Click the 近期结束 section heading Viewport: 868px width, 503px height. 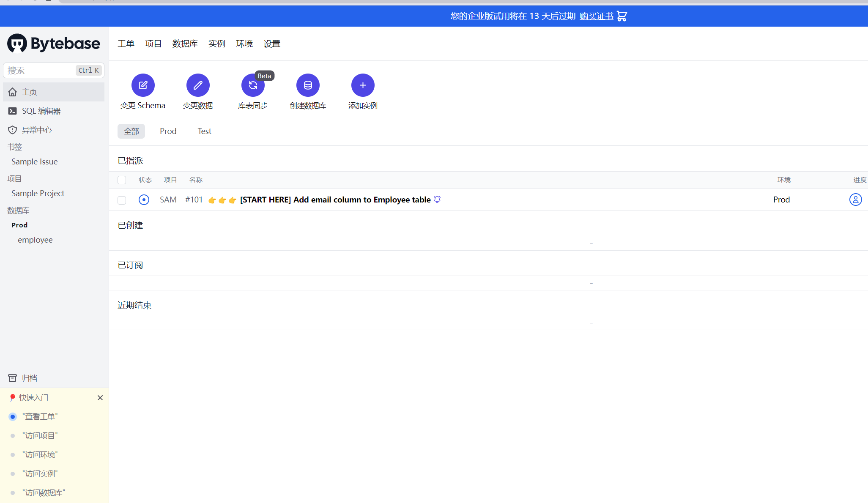pos(134,305)
